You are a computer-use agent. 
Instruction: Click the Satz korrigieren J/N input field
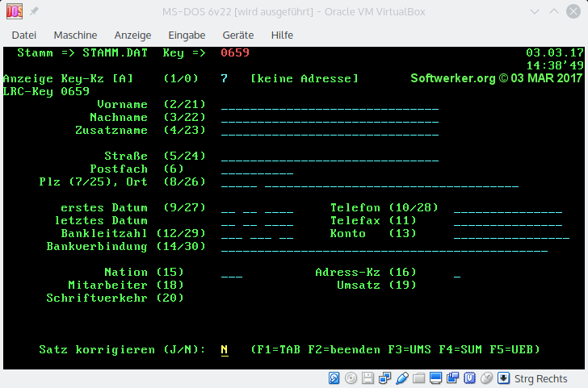(x=225, y=350)
